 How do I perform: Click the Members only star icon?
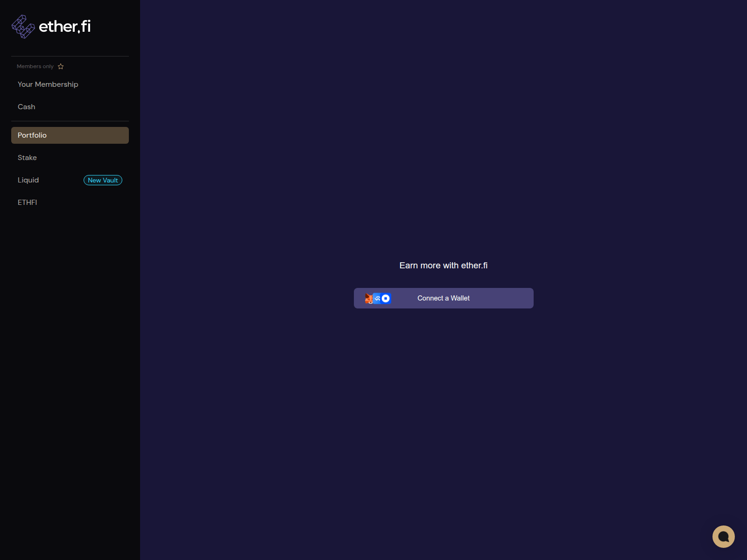tap(61, 66)
